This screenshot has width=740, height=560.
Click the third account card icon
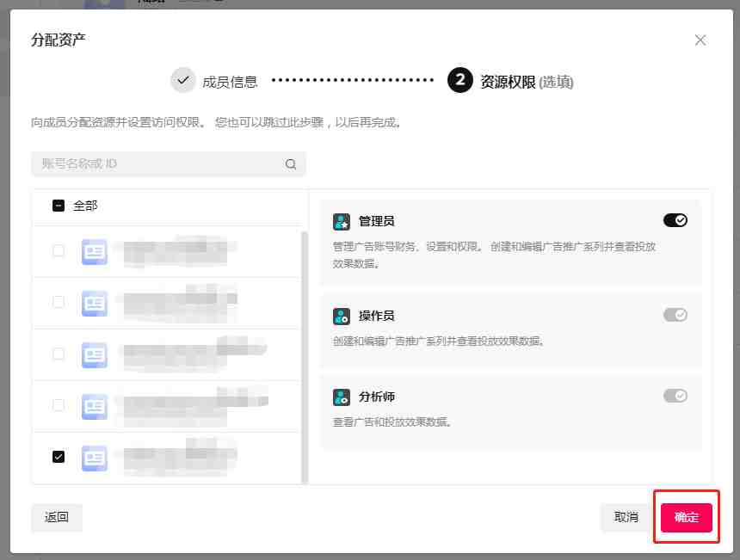pyautogui.click(x=94, y=354)
